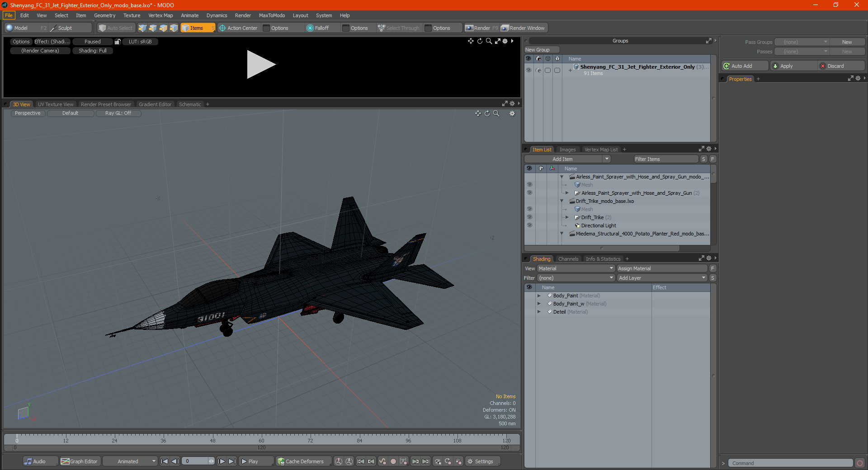Select Edges mode, second cube icon after Auto Select
Viewport: 868px width, 470px height.
[x=153, y=28]
